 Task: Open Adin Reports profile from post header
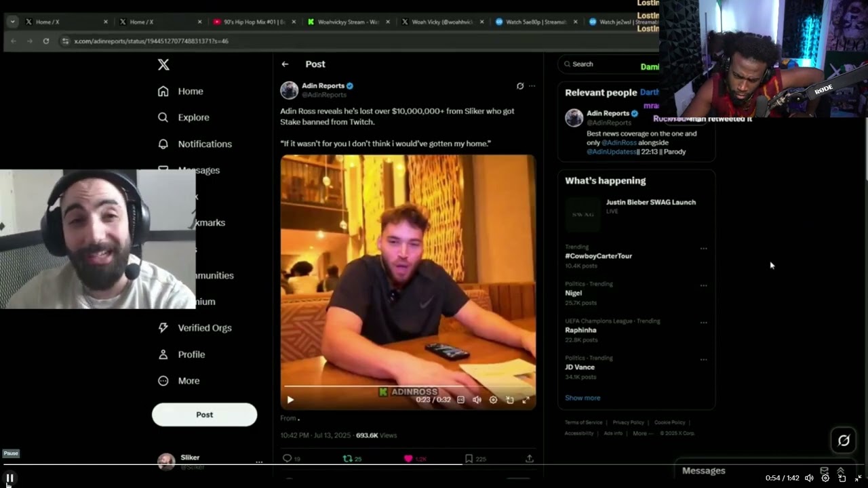point(323,86)
